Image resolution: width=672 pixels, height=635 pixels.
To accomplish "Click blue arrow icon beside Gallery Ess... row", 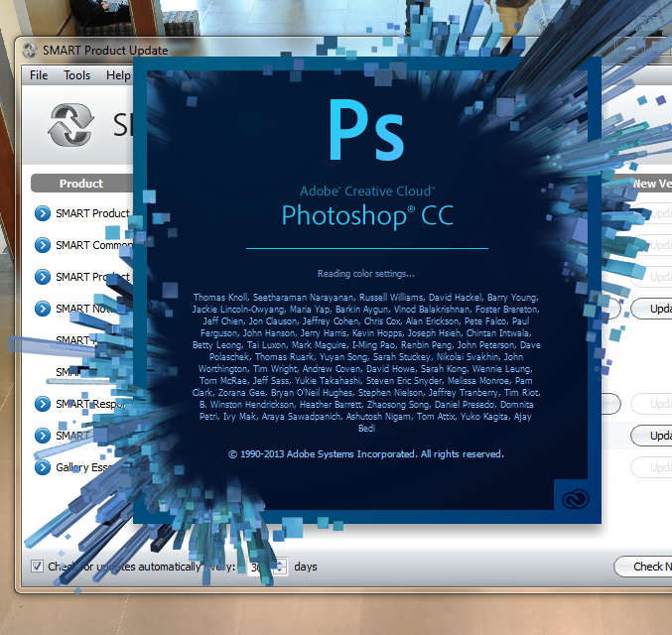I will point(43,467).
